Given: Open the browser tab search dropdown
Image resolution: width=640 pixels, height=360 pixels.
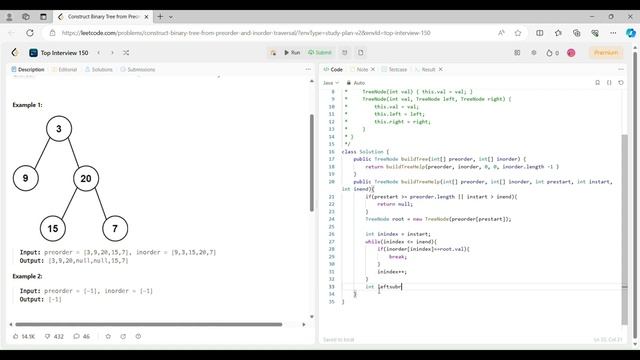Looking at the screenshot, I should coord(171,17).
